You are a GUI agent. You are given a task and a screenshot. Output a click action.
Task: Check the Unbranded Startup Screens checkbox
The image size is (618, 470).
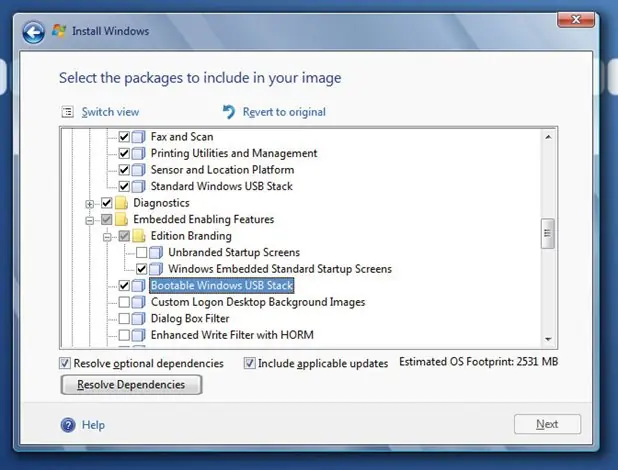(141, 252)
